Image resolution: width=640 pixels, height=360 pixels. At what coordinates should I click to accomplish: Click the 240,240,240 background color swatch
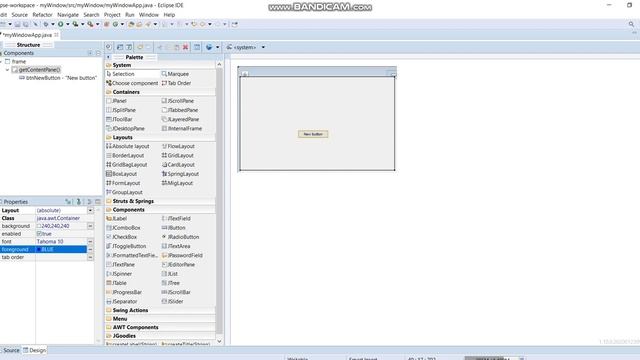tap(39, 226)
